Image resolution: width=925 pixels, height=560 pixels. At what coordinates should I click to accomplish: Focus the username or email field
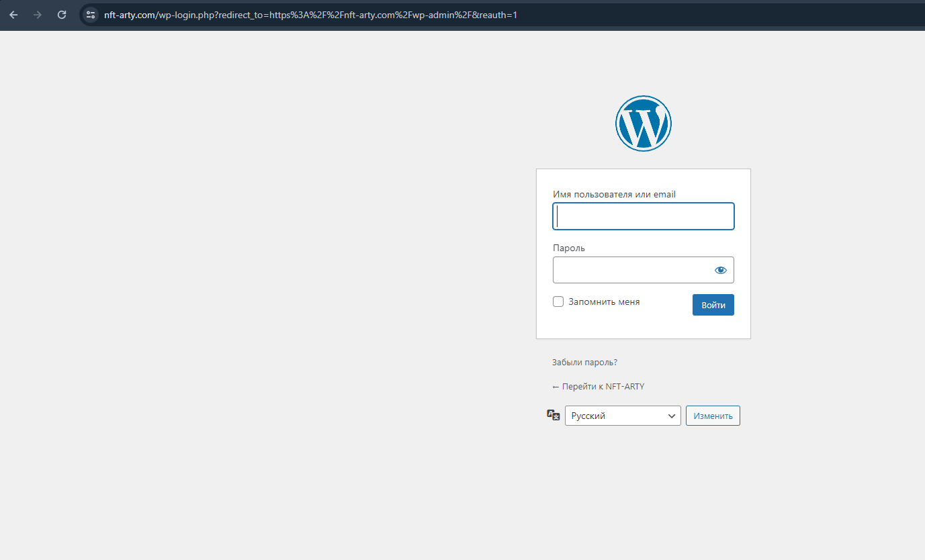644,216
